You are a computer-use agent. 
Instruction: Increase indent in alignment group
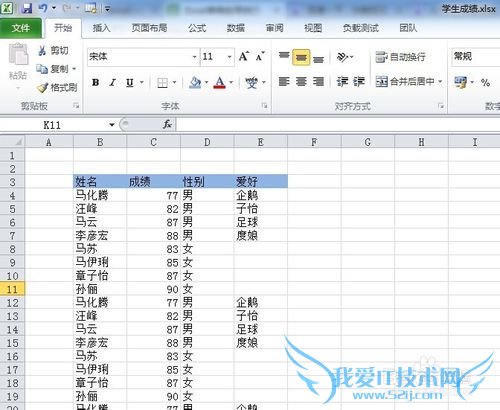[359, 81]
